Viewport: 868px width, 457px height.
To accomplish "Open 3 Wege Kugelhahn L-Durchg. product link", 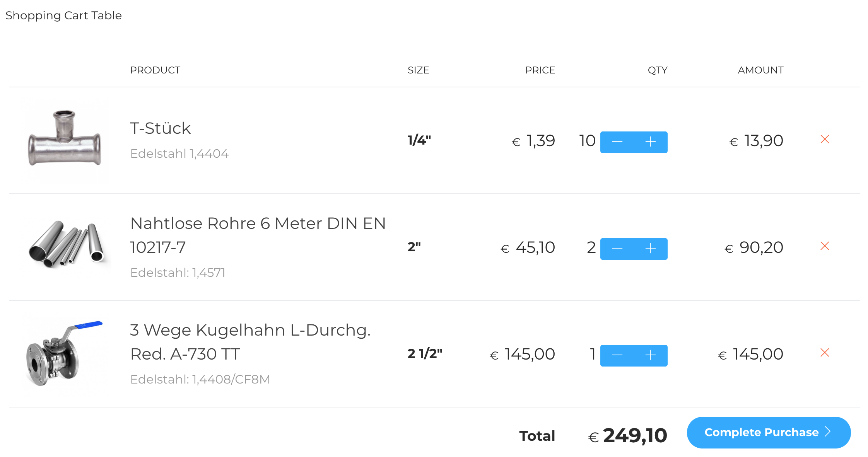I will pos(250,342).
